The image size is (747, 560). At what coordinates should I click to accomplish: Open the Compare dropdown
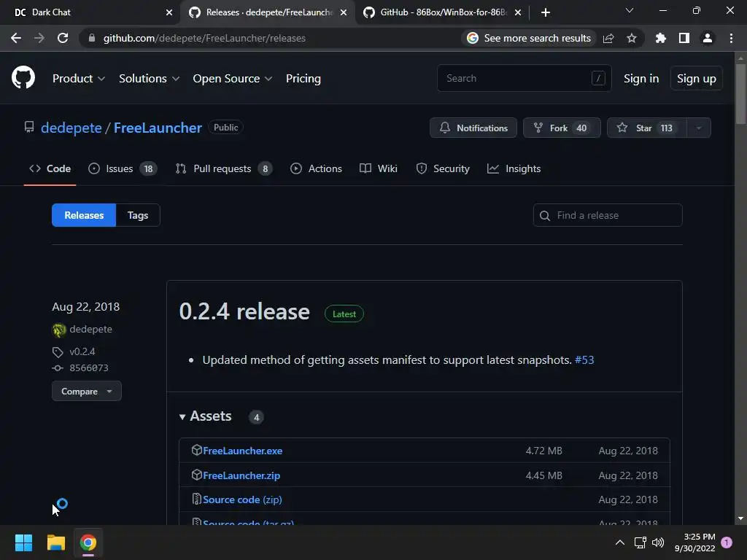(x=86, y=391)
